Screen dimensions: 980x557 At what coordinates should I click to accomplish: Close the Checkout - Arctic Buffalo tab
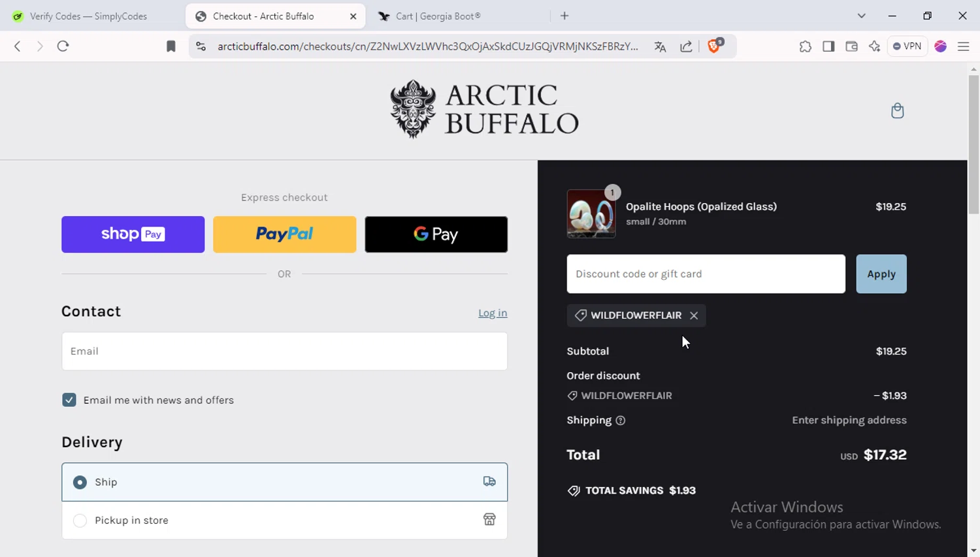pyautogui.click(x=353, y=16)
